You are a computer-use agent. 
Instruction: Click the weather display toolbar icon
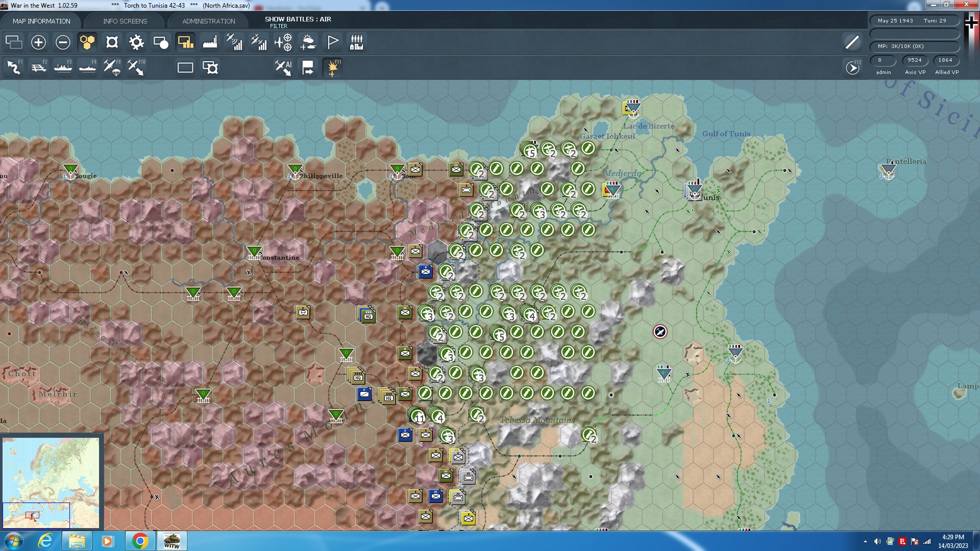[x=308, y=42]
